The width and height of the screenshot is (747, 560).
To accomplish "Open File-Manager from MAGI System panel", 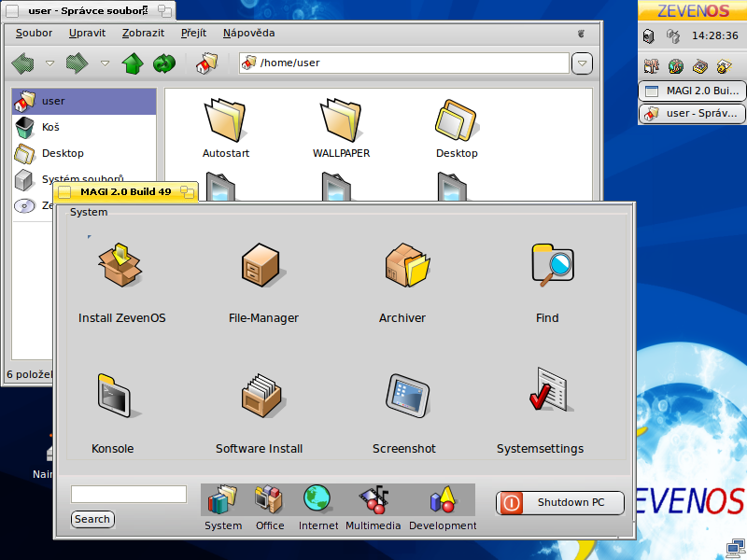I will (263, 265).
